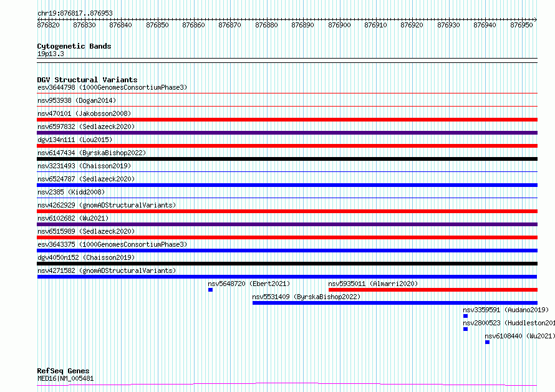Click the DGV Structural Variants track title
555x392 pixels.
[x=87, y=80]
